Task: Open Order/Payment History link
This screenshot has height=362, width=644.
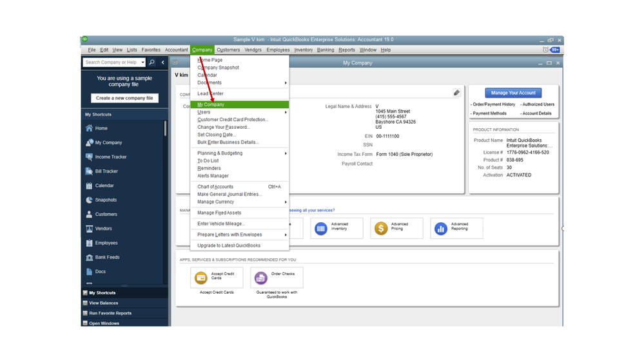Action: click(493, 104)
